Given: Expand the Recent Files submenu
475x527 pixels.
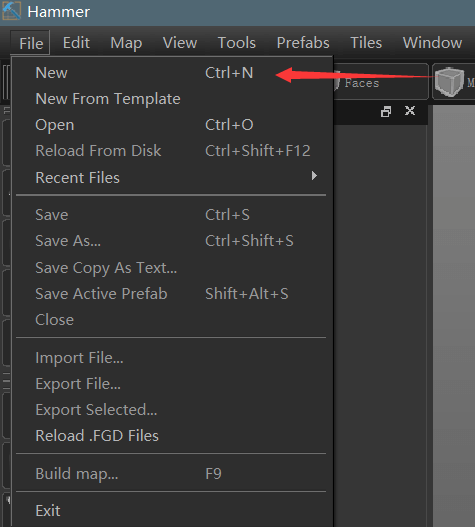Looking at the screenshot, I should (x=171, y=177).
